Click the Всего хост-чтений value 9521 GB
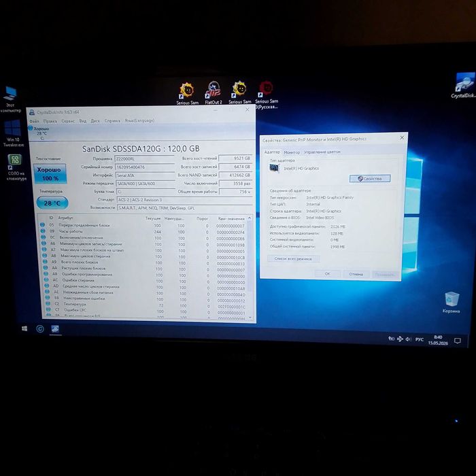Image resolution: width=476 pixels, height=476 pixels. (x=235, y=158)
